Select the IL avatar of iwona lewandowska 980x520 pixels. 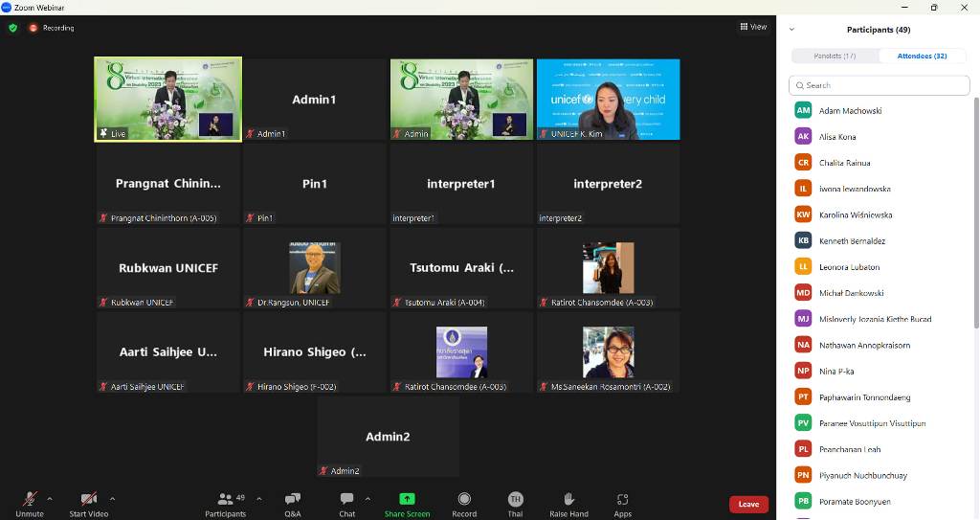pyautogui.click(x=803, y=189)
